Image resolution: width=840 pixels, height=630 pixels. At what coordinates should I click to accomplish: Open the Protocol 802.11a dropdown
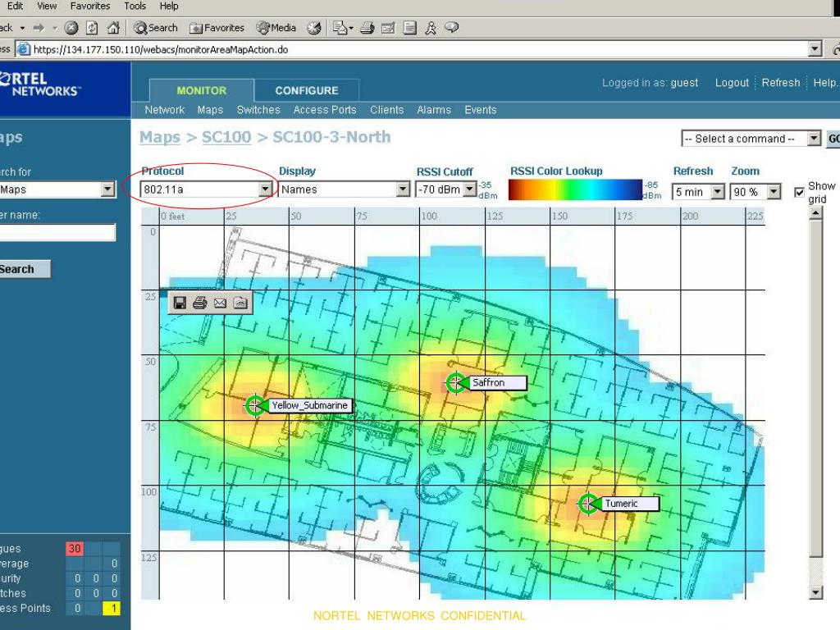coord(206,189)
